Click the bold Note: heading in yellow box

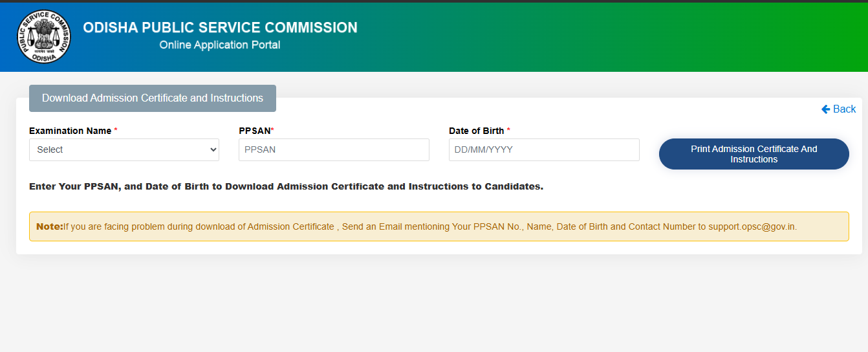(x=49, y=226)
